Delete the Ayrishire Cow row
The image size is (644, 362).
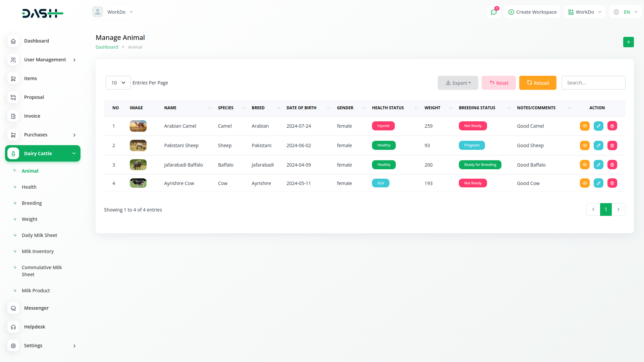click(612, 183)
